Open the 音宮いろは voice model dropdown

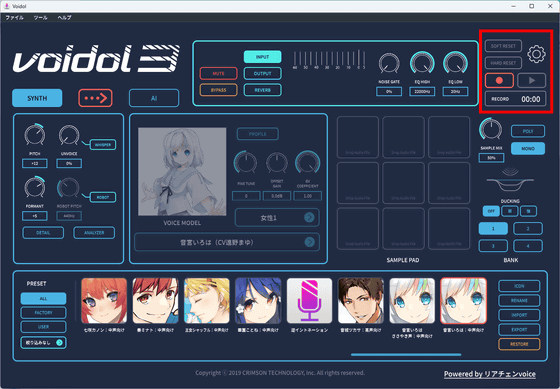point(227,242)
